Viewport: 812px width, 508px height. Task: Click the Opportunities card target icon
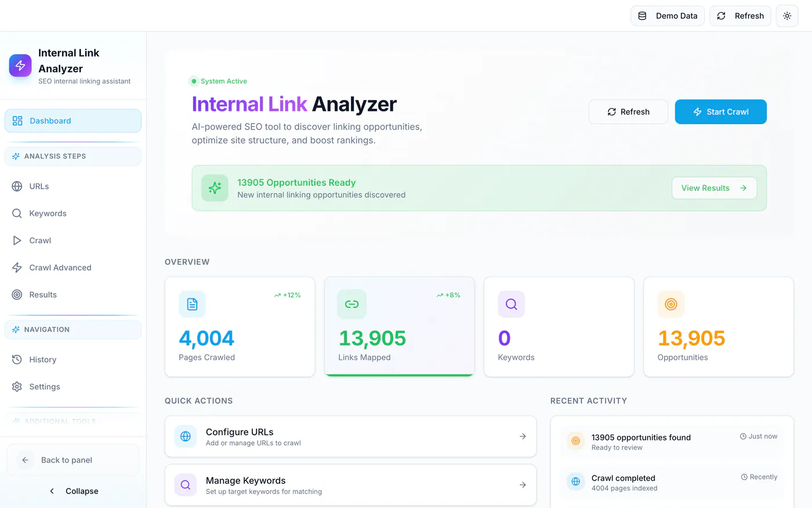(x=671, y=304)
